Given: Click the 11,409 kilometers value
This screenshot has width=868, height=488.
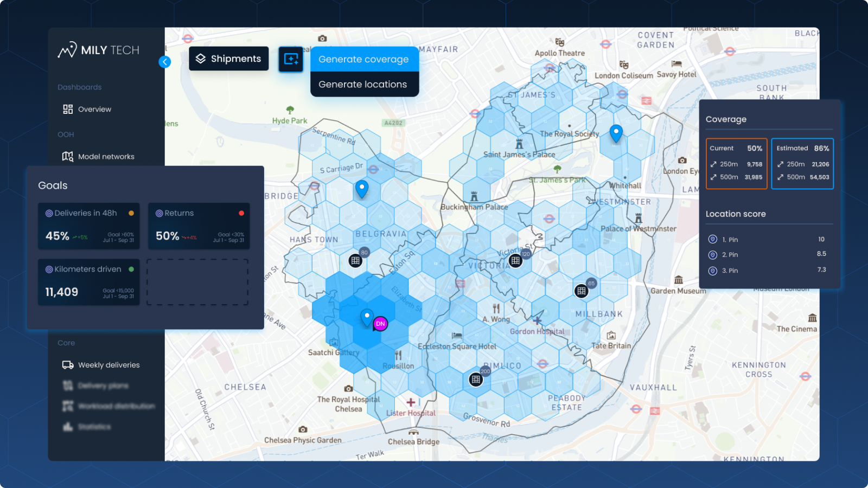Looking at the screenshot, I should pos(62,292).
